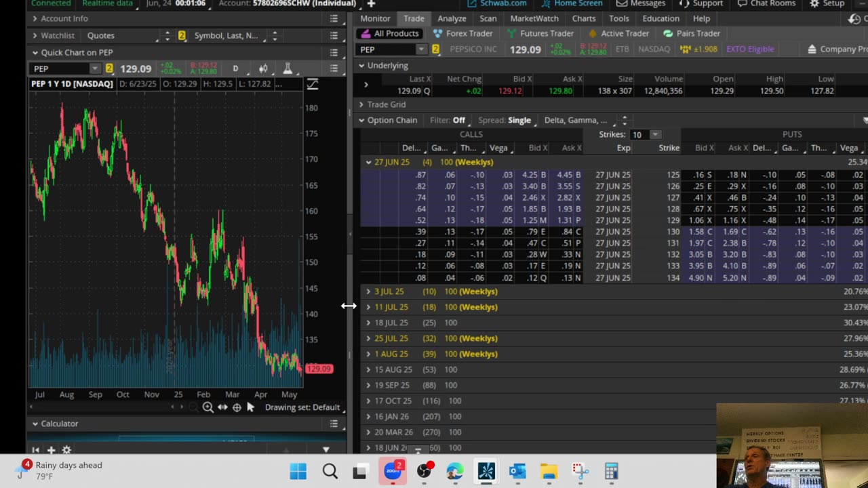868x488 pixels.
Task: Expand the Trade Grid section
Action: (362, 104)
